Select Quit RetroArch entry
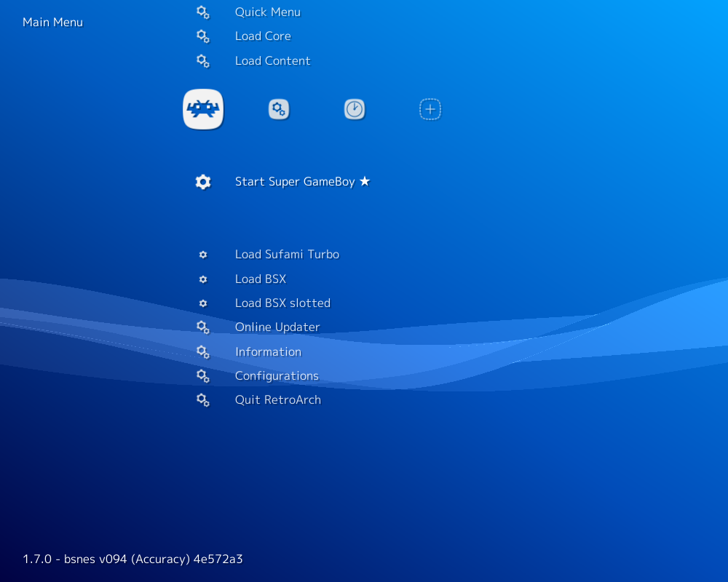Screen dimensions: 728x582 coord(277,400)
